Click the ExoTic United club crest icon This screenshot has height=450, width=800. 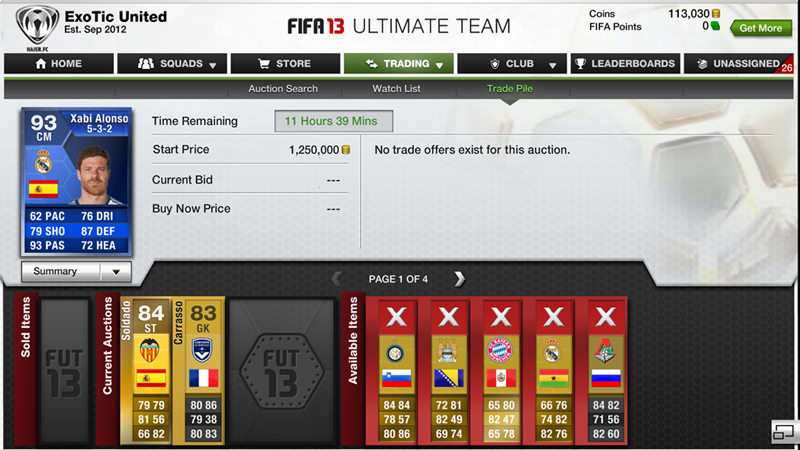tap(37, 27)
